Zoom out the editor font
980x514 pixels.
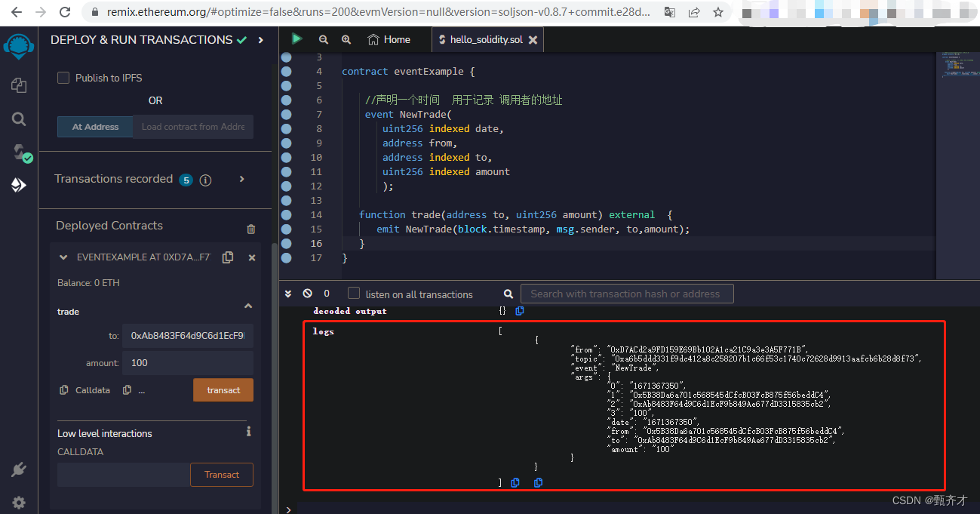coord(323,39)
